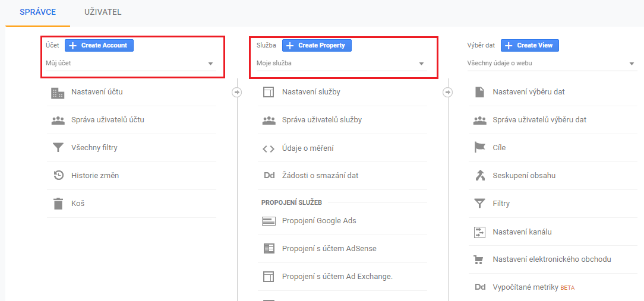The height and width of the screenshot is (301, 644).
Task: Open the Historie změn clock icon
Action: pos(58,175)
